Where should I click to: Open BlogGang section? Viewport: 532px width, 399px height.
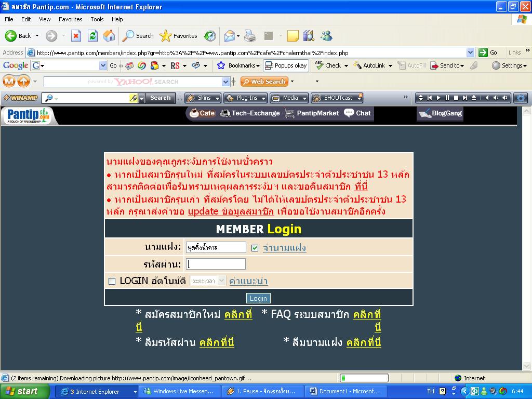pyautogui.click(x=440, y=113)
